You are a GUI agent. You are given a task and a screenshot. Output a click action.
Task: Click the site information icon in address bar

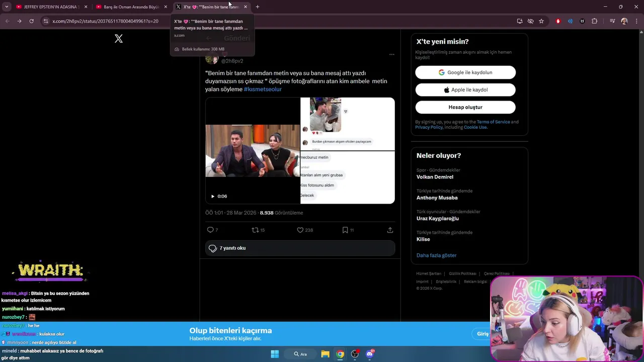46,21
